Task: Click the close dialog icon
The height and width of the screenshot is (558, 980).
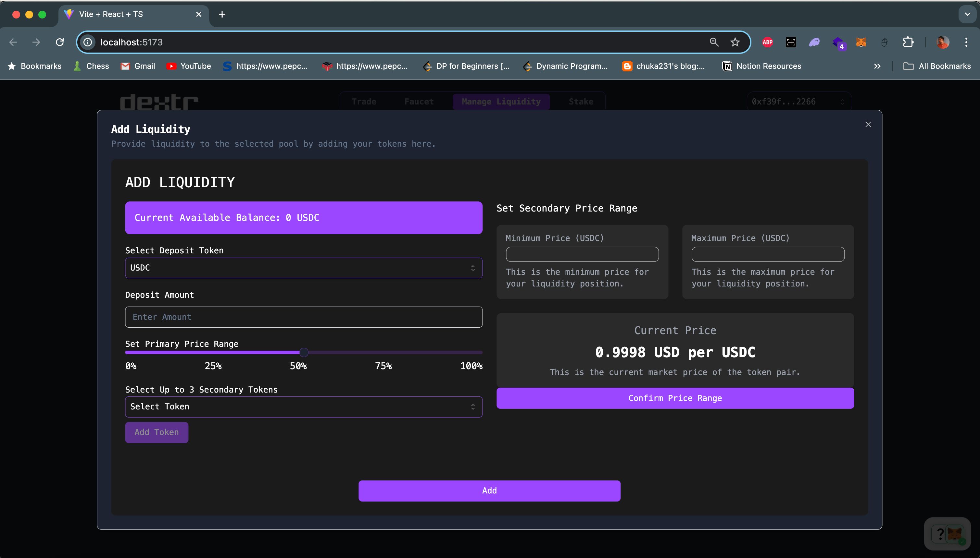Action: [x=868, y=124]
